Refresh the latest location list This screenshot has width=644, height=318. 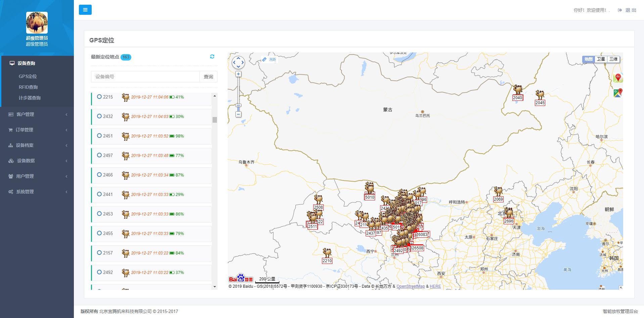pos(212,56)
